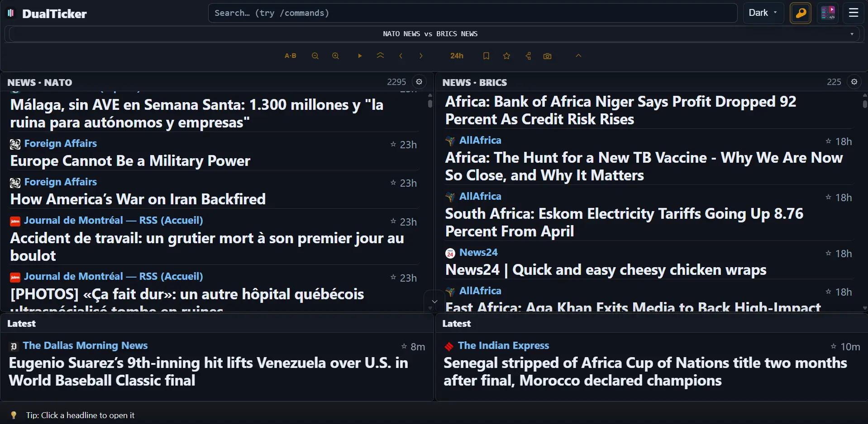
Task: Click AllAfrica source above TB Vaccine headline
Action: pos(480,141)
